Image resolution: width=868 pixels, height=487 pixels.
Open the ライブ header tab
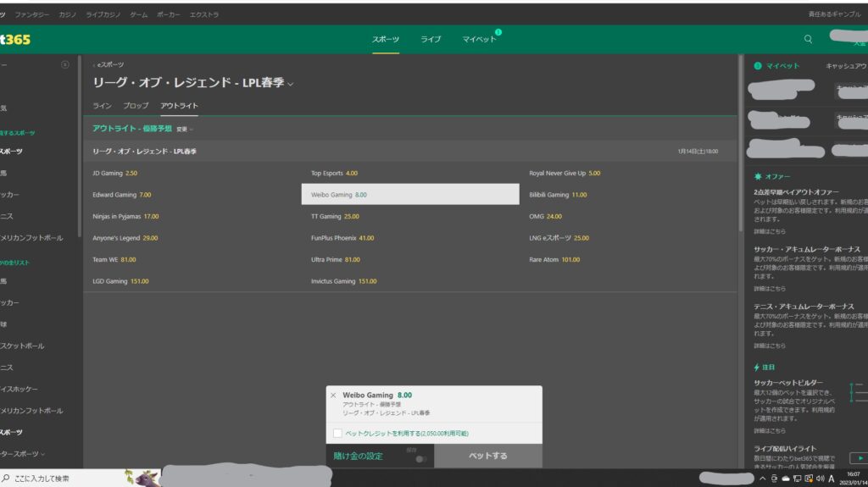pos(430,39)
